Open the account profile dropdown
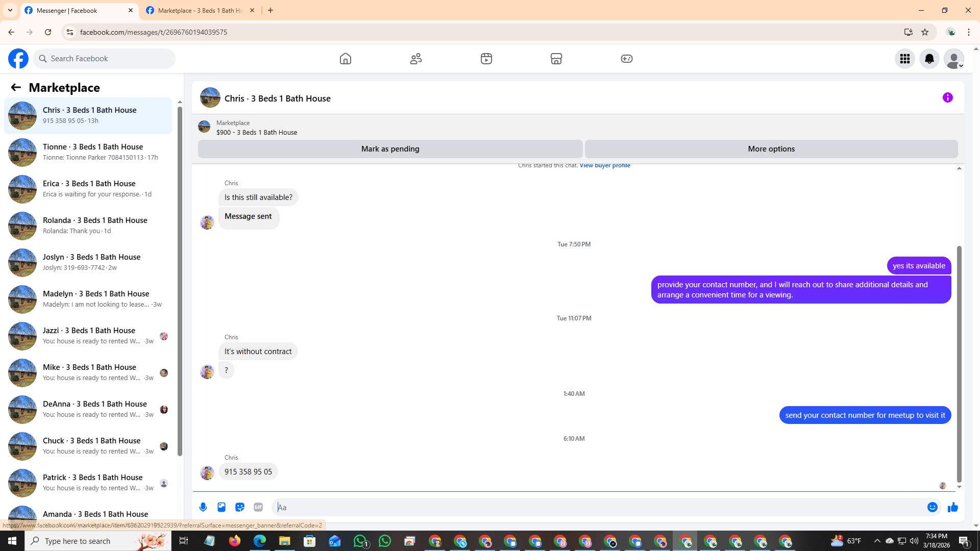This screenshot has width=980, height=551. click(953, 59)
